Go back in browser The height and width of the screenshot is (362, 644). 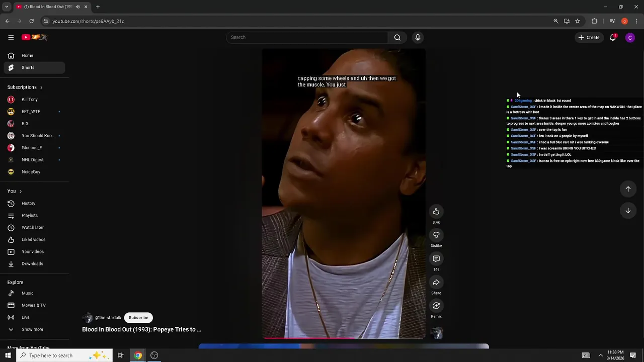tap(7, 21)
